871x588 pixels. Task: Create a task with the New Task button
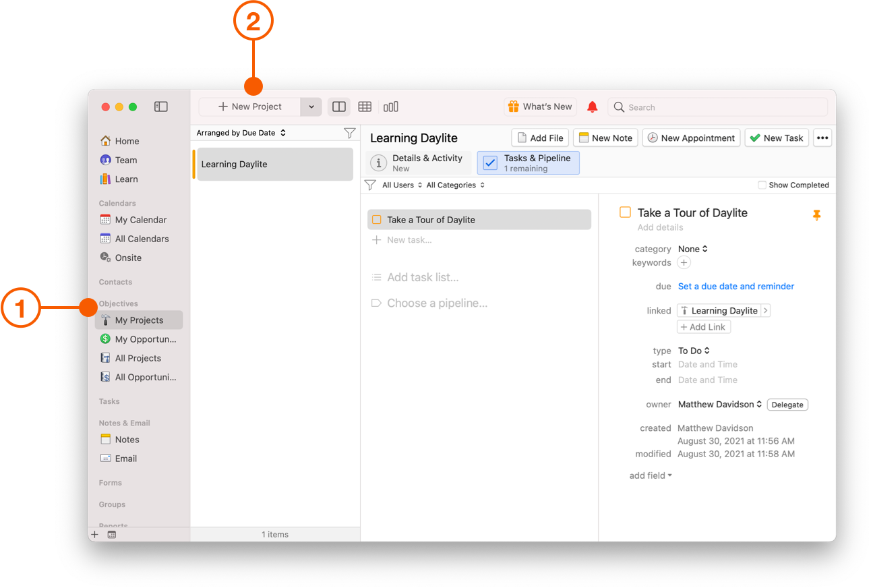point(777,138)
